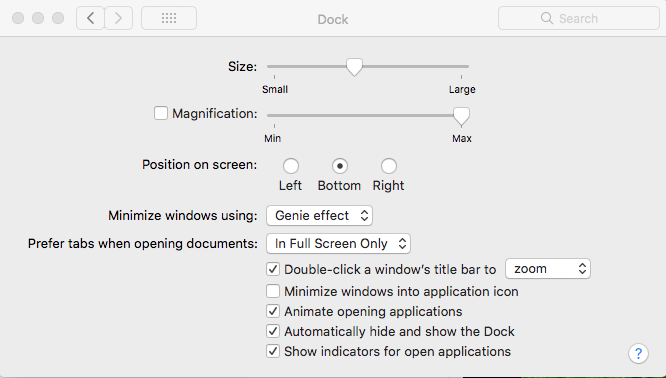Select the Bottom position radio button
The height and width of the screenshot is (378, 666).
tap(339, 166)
